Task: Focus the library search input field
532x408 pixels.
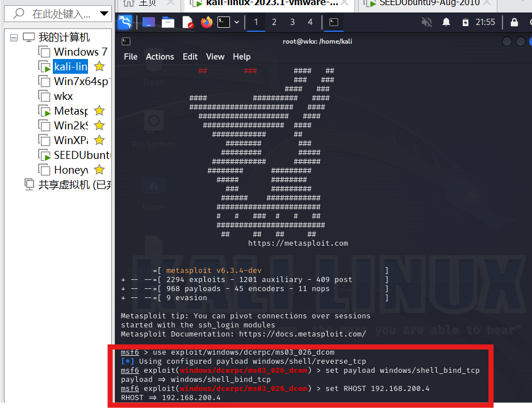Action: pos(58,14)
